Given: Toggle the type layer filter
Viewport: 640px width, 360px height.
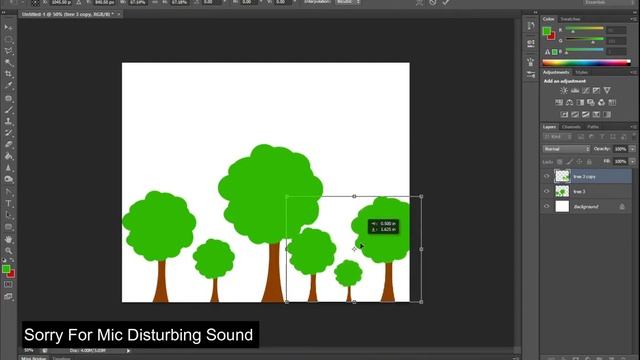Looking at the screenshot, I should coord(602,137).
